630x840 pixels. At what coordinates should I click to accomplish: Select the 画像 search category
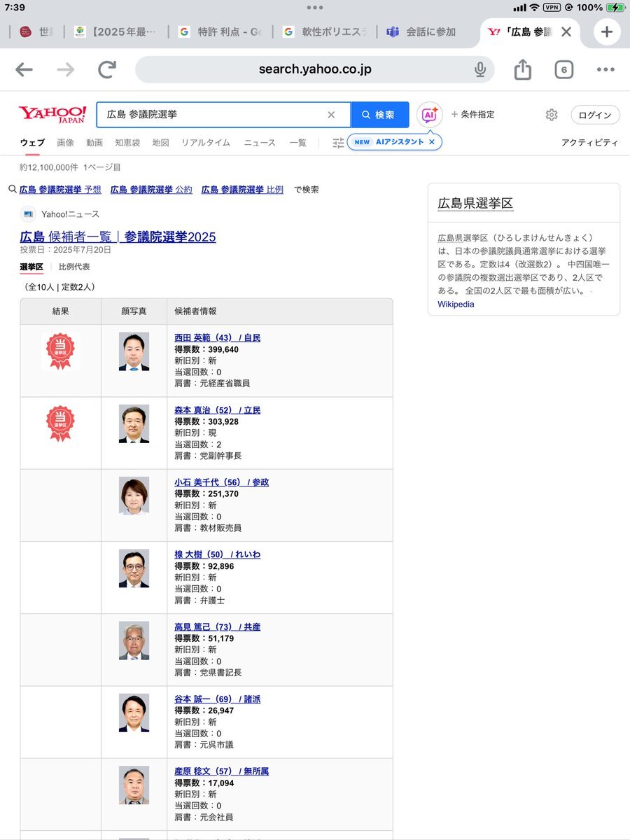(65, 143)
